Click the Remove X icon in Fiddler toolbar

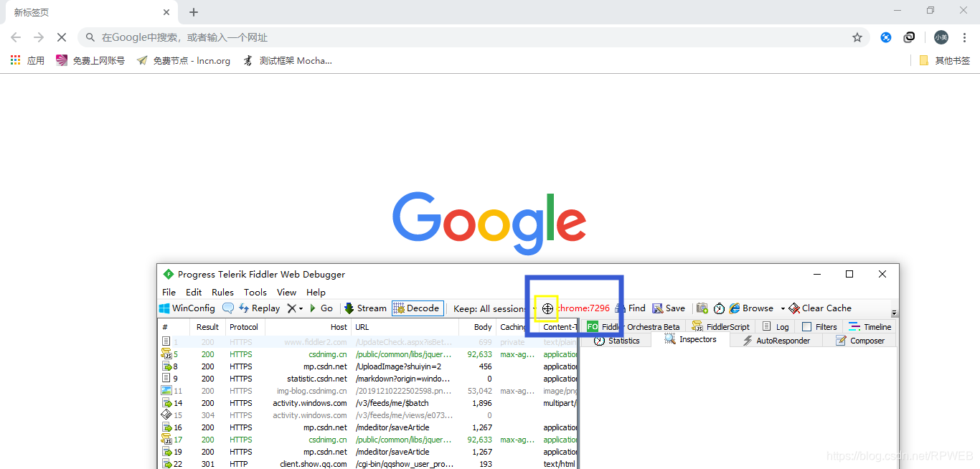(x=291, y=308)
